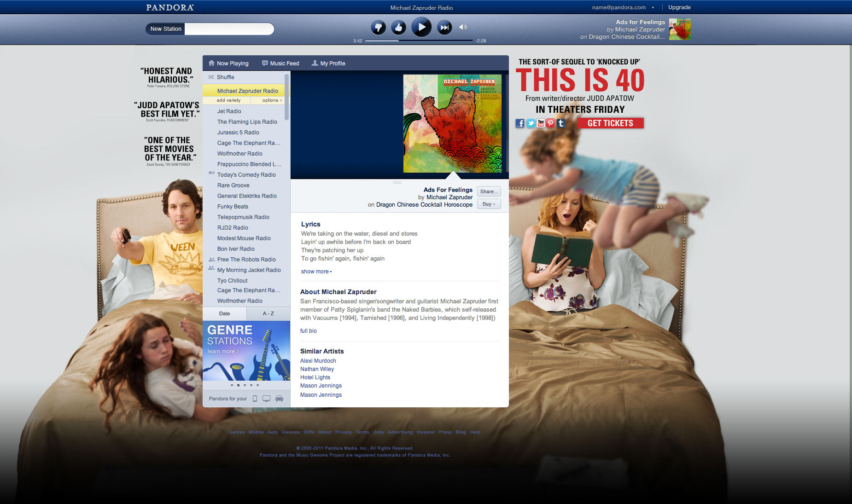
Task: Skip to the next track
Action: (444, 28)
